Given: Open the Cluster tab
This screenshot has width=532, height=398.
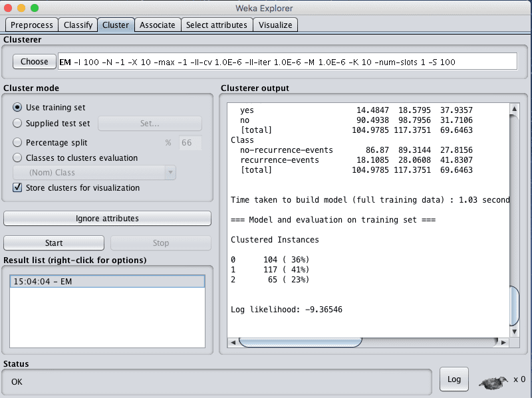Looking at the screenshot, I should click(116, 25).
